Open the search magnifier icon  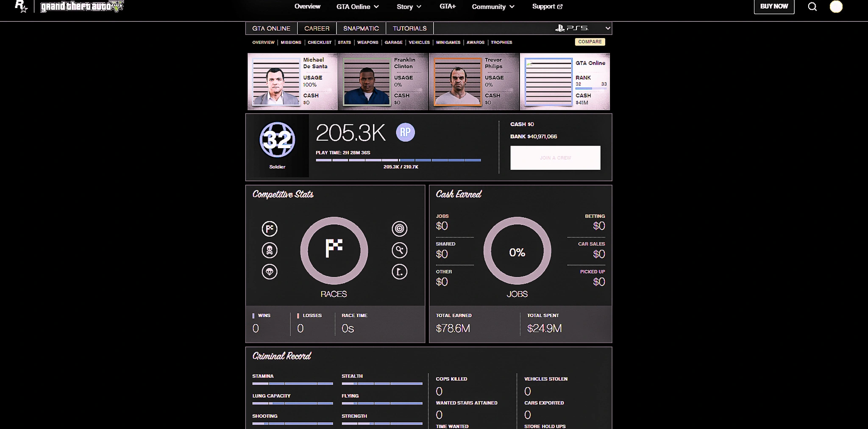click(x=812, y=7)
